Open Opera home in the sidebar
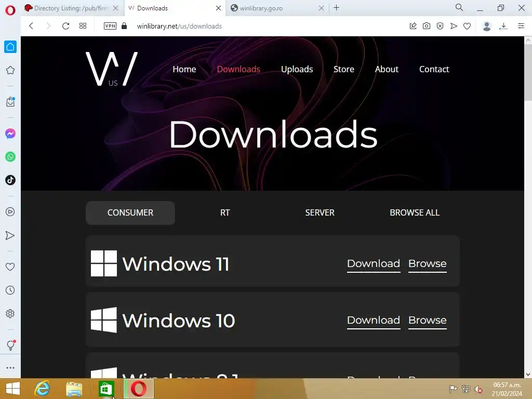Image resolution: width=532 pixels, height=399 pixels. [x=10, y=47]
